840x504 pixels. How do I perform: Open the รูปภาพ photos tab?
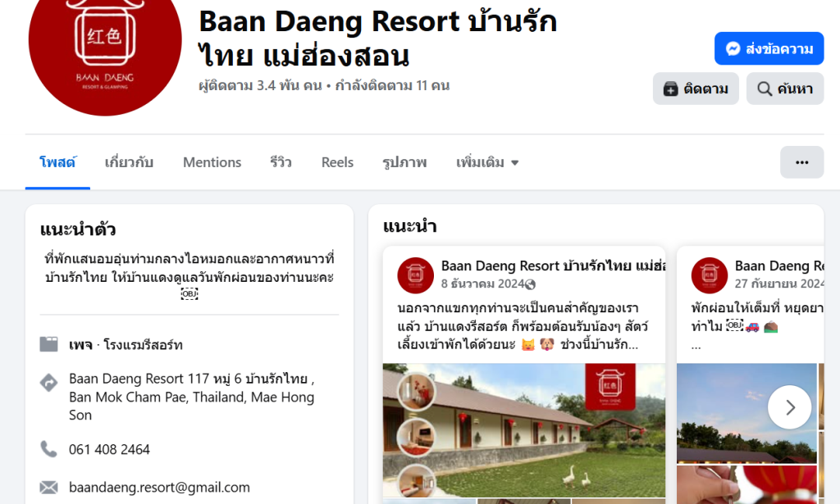[404, 162]
